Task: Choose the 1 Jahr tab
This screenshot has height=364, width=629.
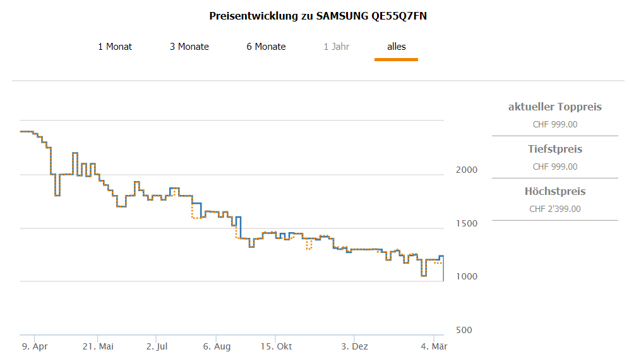Action: 336,47
